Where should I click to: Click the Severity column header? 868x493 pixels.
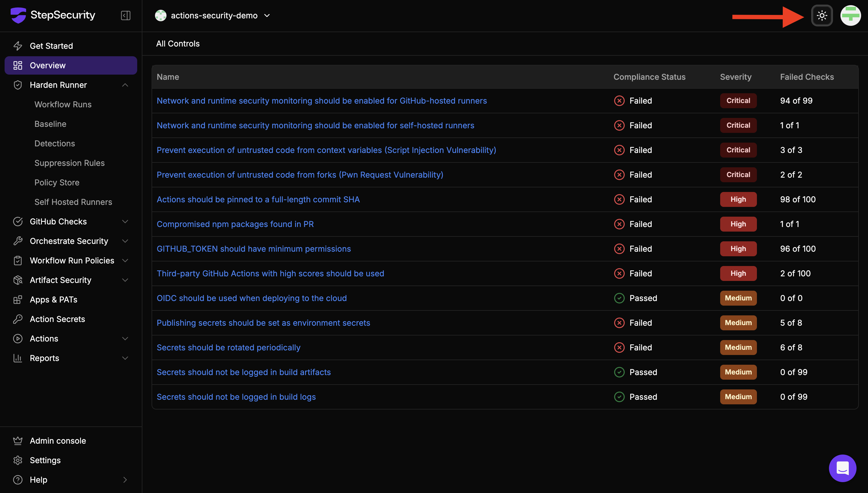tap(736, 77)
